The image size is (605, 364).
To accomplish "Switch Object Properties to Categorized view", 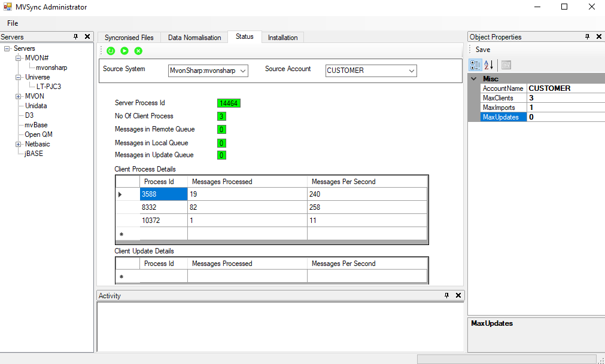I will coord(475,65).
